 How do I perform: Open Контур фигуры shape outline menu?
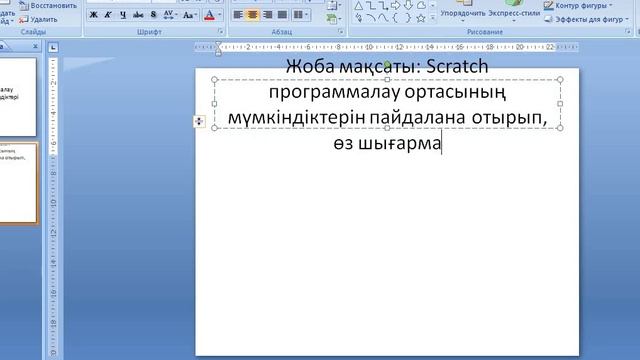pyautogui.click(x=578, y=6)
